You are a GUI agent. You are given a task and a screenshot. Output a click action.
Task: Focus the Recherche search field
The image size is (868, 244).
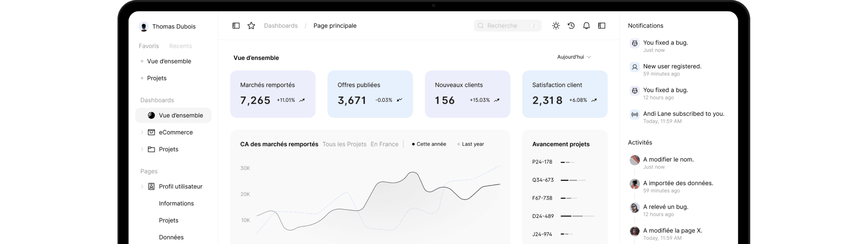pos(508,26)
